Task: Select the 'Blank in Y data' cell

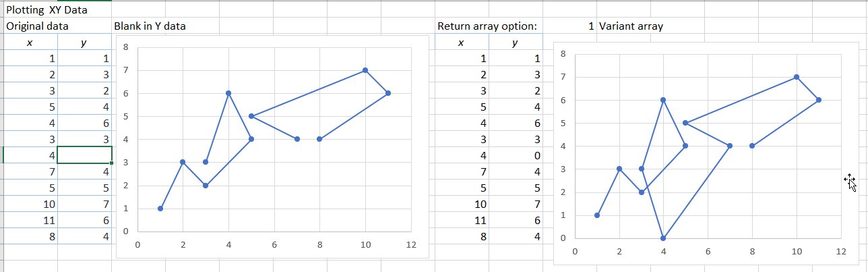Action: [150, 26]
